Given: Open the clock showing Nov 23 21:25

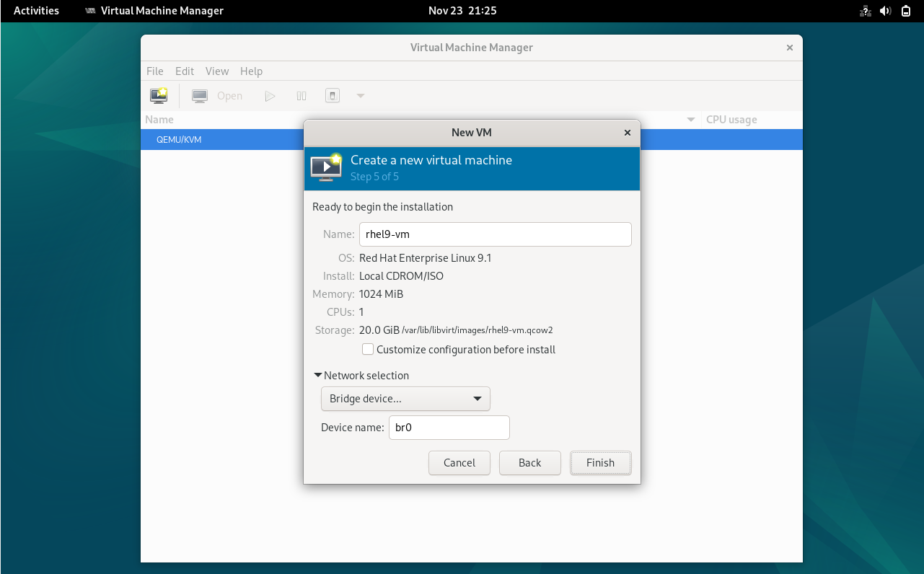Looking at the screenshot, I should point(462,11).
